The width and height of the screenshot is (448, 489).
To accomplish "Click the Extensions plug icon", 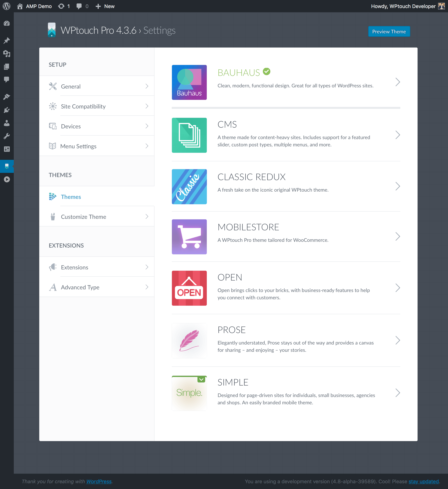I will tap(53, 267).
